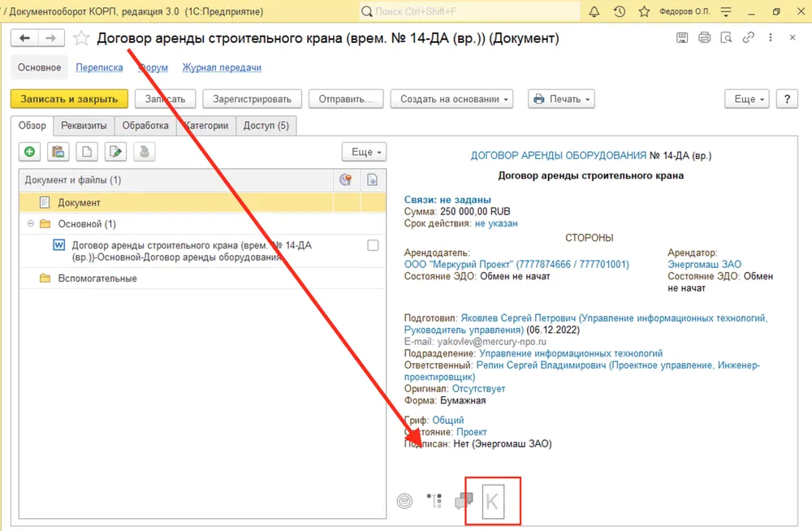Image resolution: width=812 pixels, height=531 pixels.
Task: Open the round stamp icon below overview
Action: click(x=405, y=501)
